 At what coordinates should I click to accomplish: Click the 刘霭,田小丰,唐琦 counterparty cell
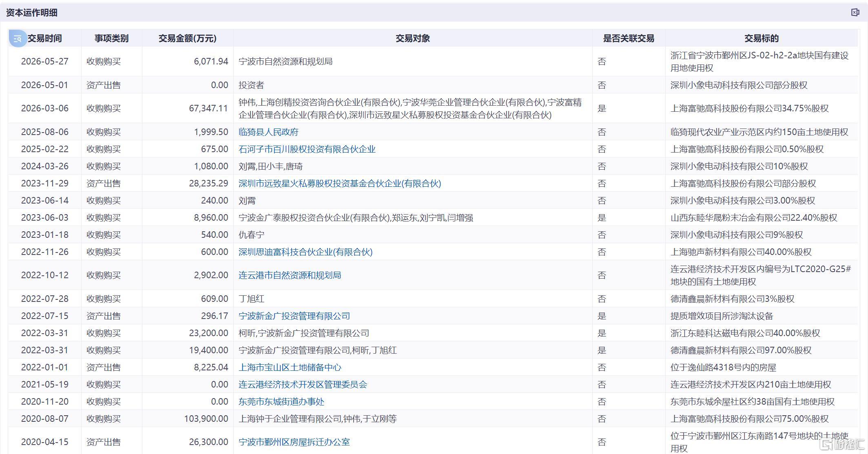pyautogui.click(x=270, y=166)
